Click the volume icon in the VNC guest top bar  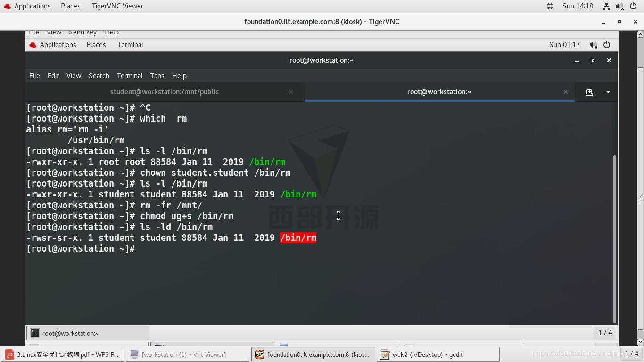click(x=593, y=45)
